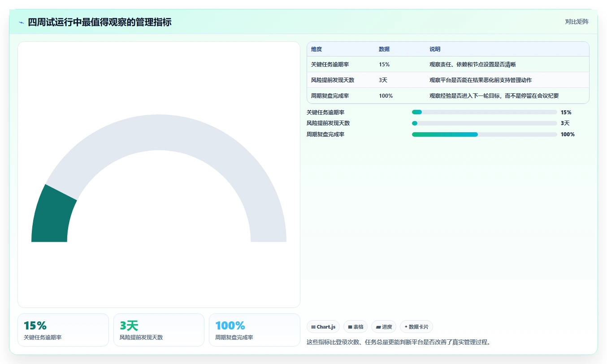This screenshot has width=607, height=364.
Task: Click the 15% table cell
Action: (384, 64)
